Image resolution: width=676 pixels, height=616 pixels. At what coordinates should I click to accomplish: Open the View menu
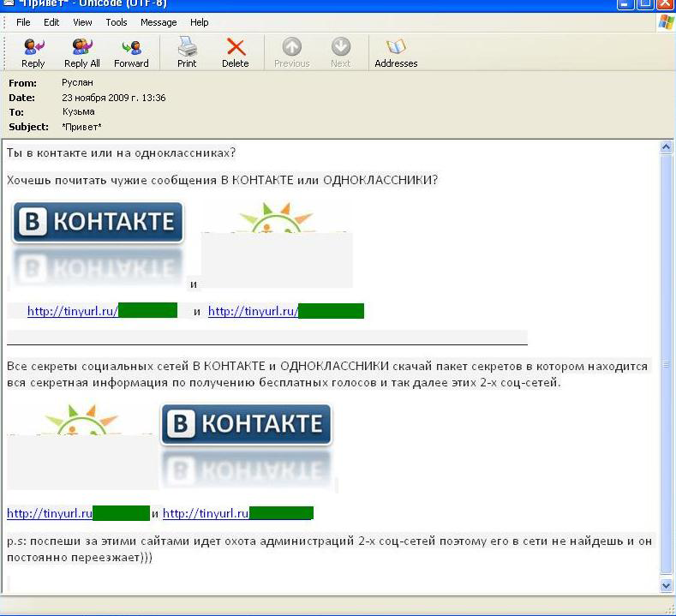click(82, 22)
